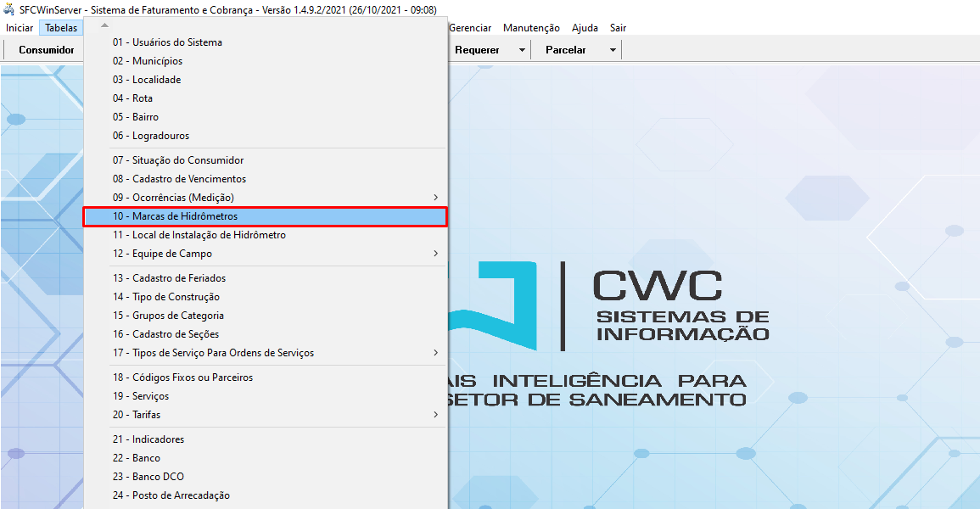Expand 17 - Tipos de Serviço submenu arrow

(x=436, y=353)
